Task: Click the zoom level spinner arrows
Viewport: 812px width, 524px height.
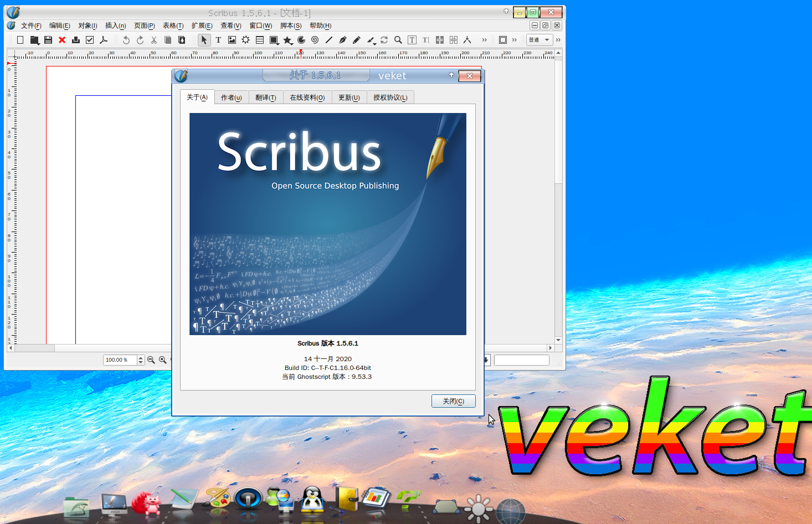Action: (x=141, y=360)
